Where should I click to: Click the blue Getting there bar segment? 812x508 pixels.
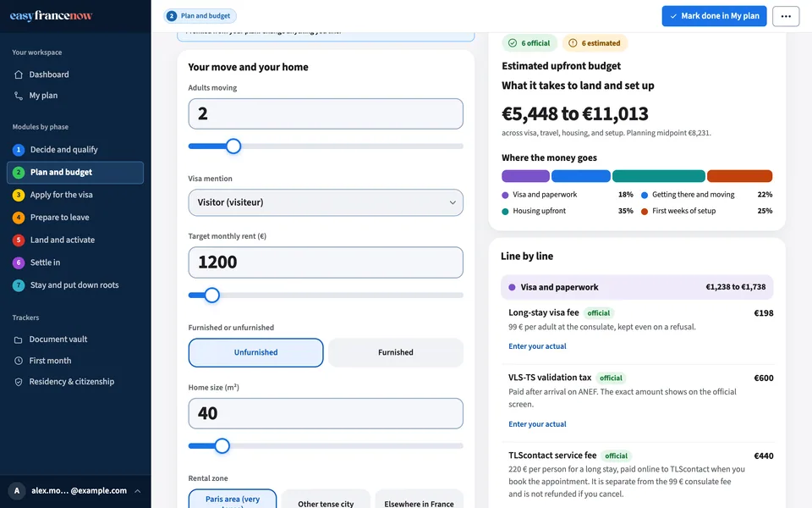(x=581, y=176)
